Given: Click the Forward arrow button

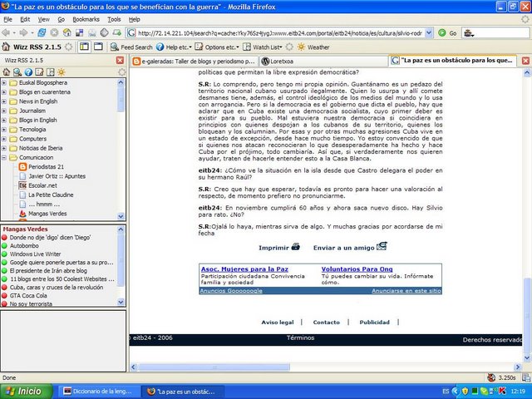Looking at the screenshot, I should (x=23, y=33).
